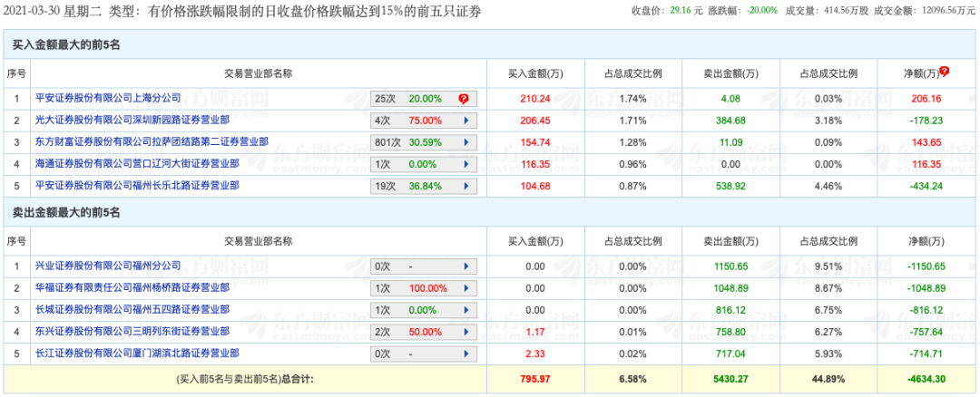Click the 1次 100.00% button
Screen dimensions: 980x397
(424, 288)
